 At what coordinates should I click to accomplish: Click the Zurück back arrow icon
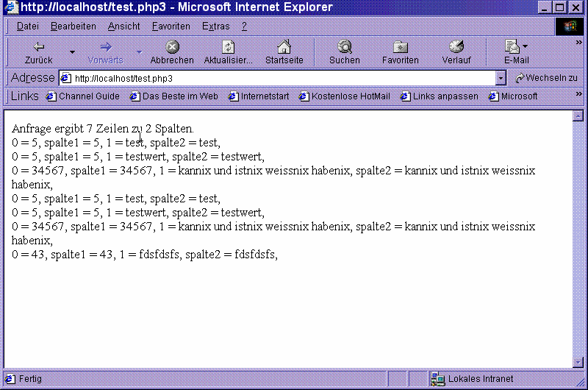(x=39, y=47)
